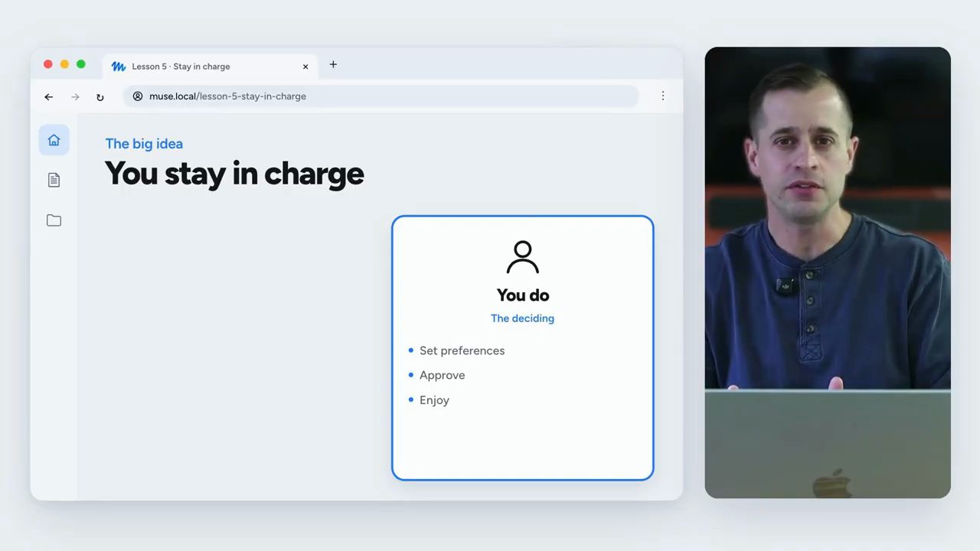Open a new tab with the plus button

coord(333,64)
